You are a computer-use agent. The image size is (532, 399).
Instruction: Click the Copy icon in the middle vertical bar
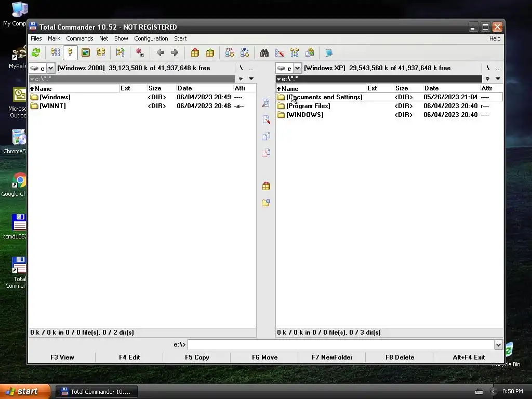coord(266,136)
